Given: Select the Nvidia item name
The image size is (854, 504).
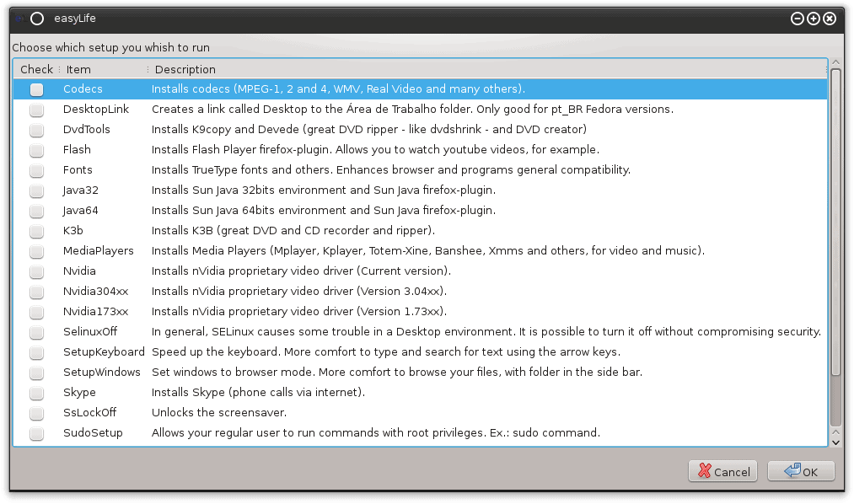Looking at the screenshot, I should pos(79,271).
